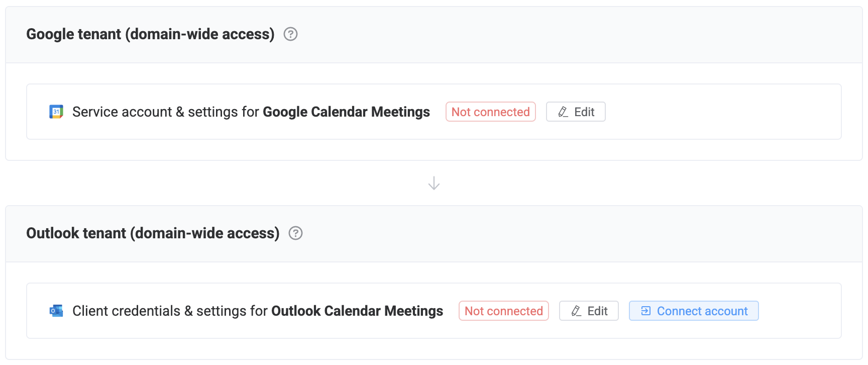This screenshot has width=868, height=365.
Task: Click empty space right of Connect account button
Action: (799, 311)
